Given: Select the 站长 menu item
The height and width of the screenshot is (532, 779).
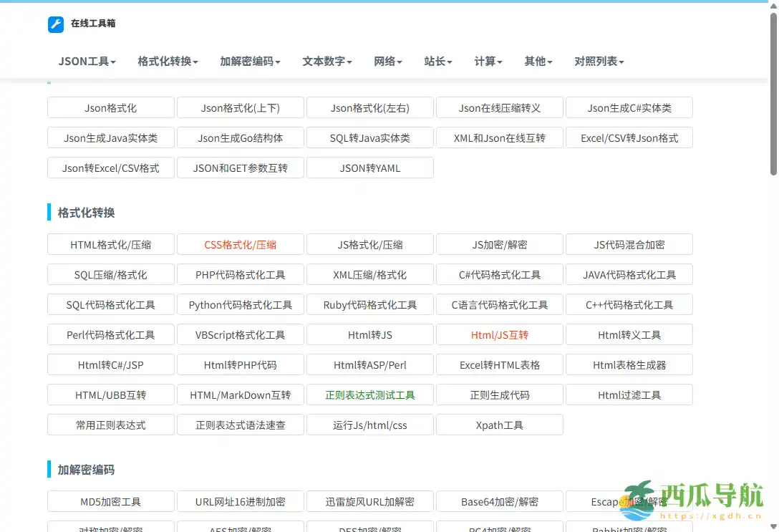Looking at the screenshot, I should tap(437, 62).
